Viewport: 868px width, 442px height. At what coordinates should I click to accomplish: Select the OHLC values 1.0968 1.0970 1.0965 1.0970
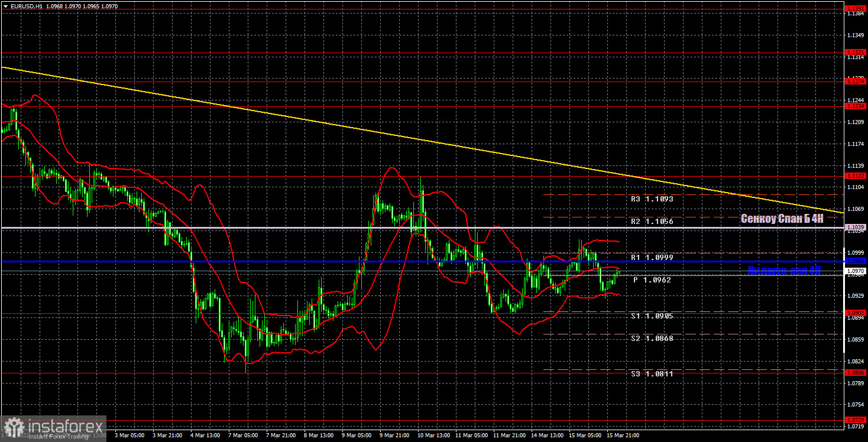[82, 5]
